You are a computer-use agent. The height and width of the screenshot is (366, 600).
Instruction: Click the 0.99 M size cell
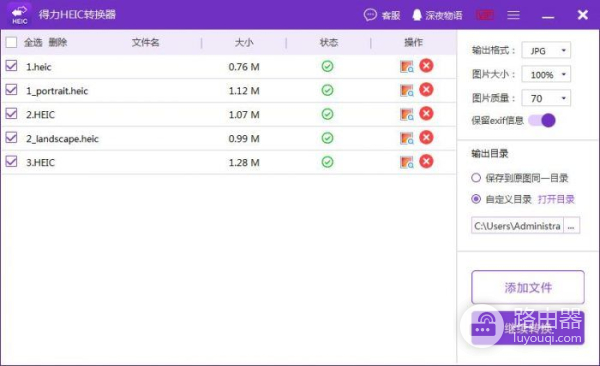click(x=244, y=139)
